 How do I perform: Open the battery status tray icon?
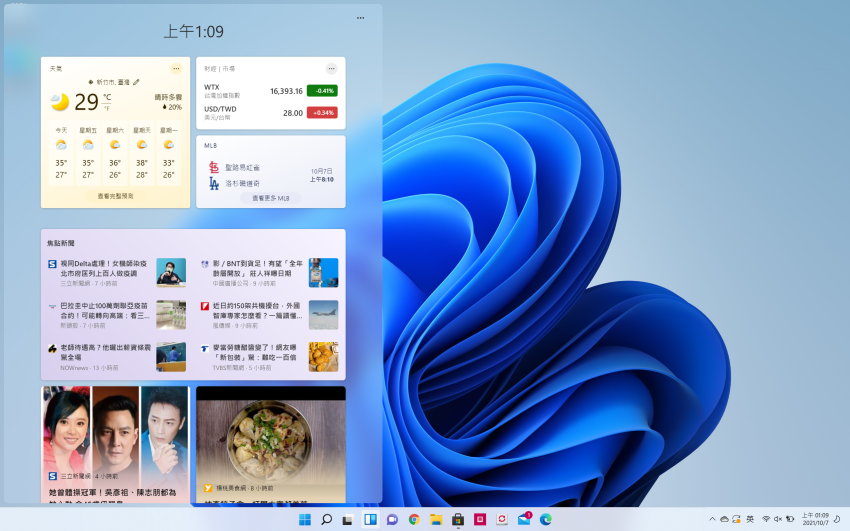(x=790, y=519)
